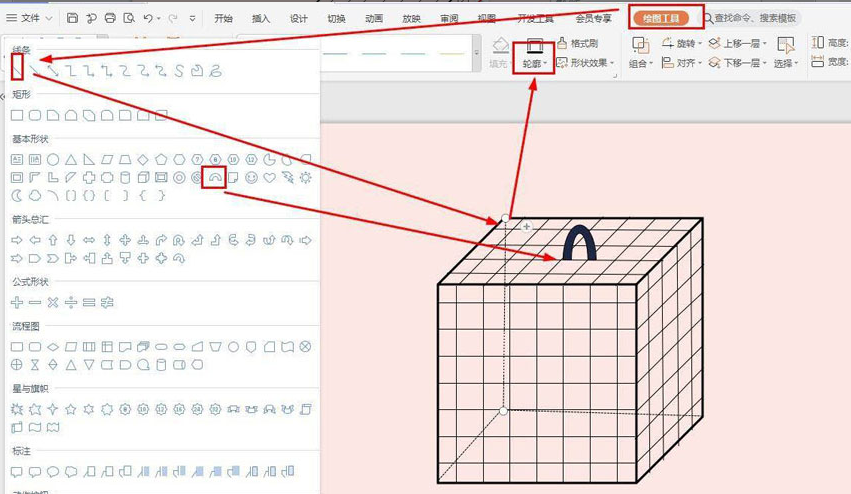Viewport: 851px width, 494px height.
Task: Open print preview
Action: click(129, 18)
